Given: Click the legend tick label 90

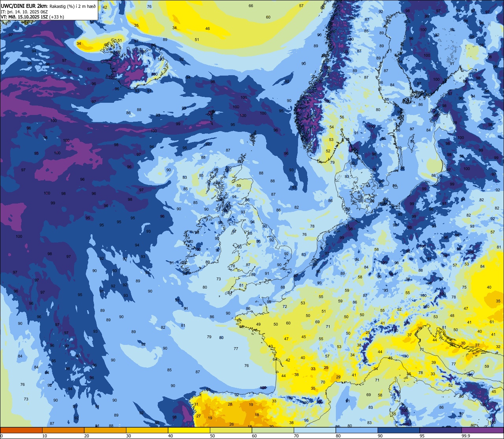Looking at the screenshot, I should (380, 436).
